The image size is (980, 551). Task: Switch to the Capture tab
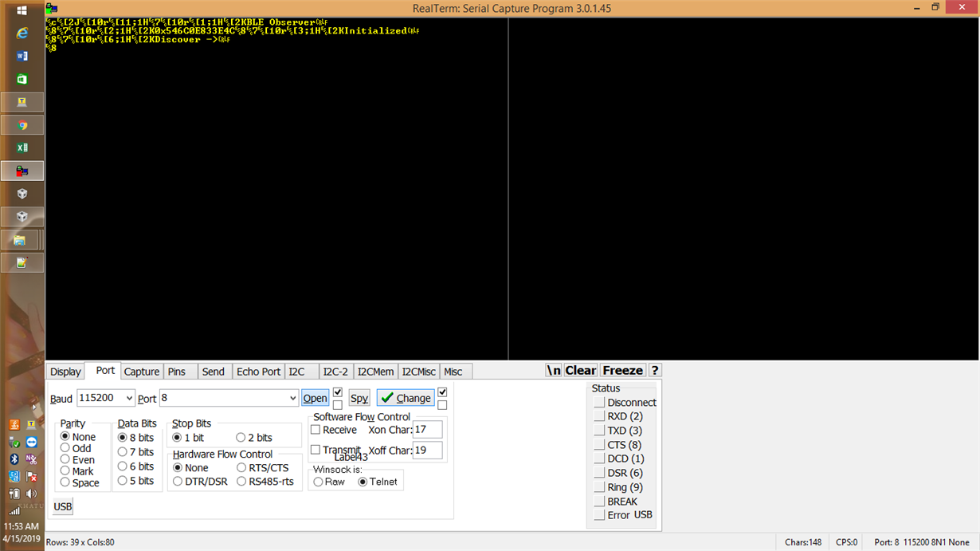tap(142, 372)
